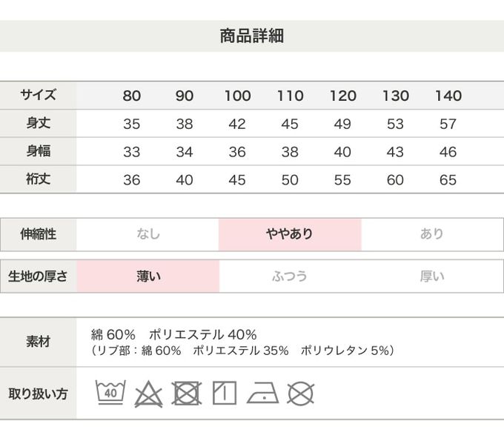504x441 pixels.
Task: Click the low-heat iron icon
Action: tap(262, 394)
